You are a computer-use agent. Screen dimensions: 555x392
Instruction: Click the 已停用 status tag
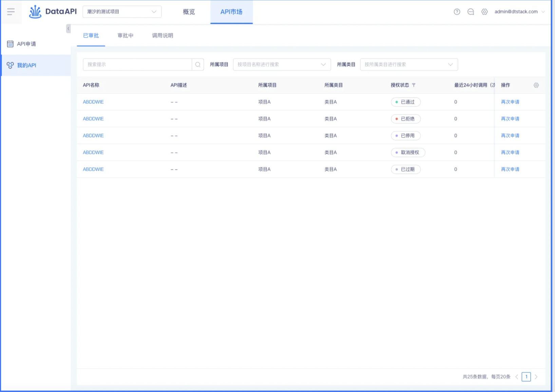click(406, 136)
